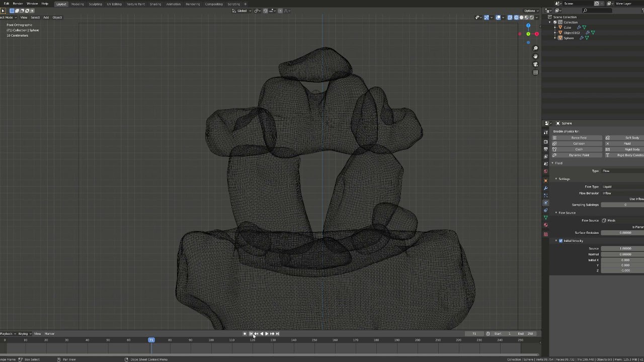
Task: Click mesh data icon on Object0102 row
Action: 593,33
